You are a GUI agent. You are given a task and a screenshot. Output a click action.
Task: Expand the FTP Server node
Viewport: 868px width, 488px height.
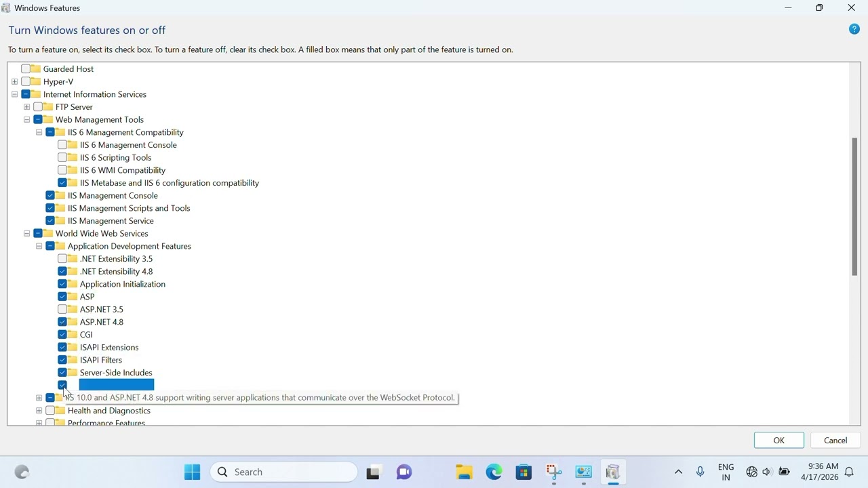(x=26, y=107)
